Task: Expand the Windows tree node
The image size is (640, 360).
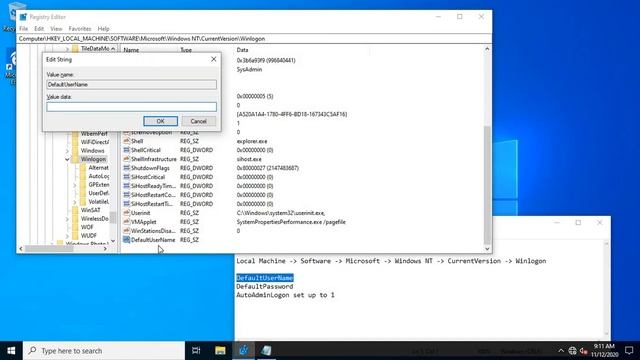Action: coord(67,151)
